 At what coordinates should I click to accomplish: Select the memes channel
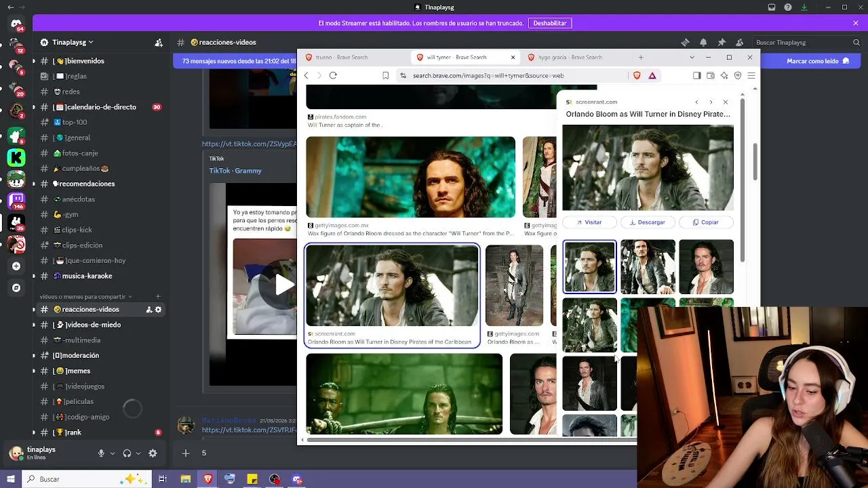(x=98, y=371)
